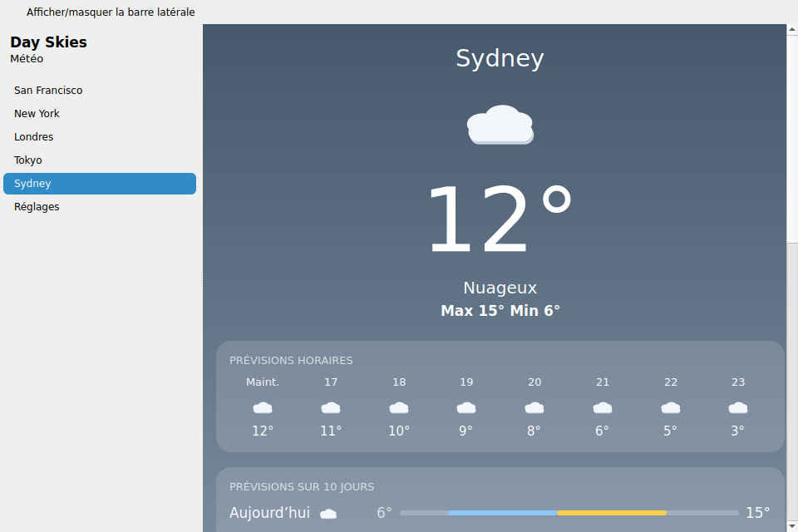Viewport: 798px width, 532px height.
Task: Select the highlighted Sydney entry
Action: (100, 183)
